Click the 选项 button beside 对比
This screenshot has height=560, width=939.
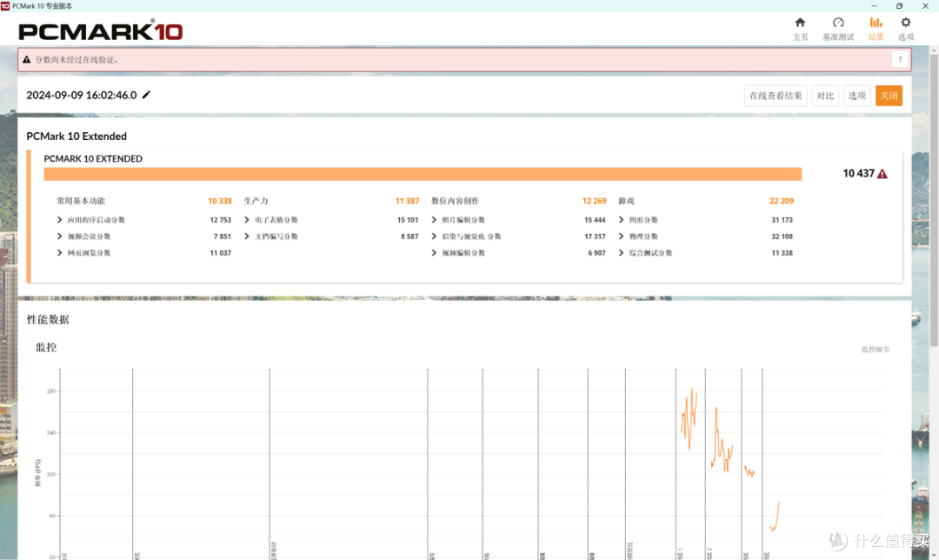[857, 96]
